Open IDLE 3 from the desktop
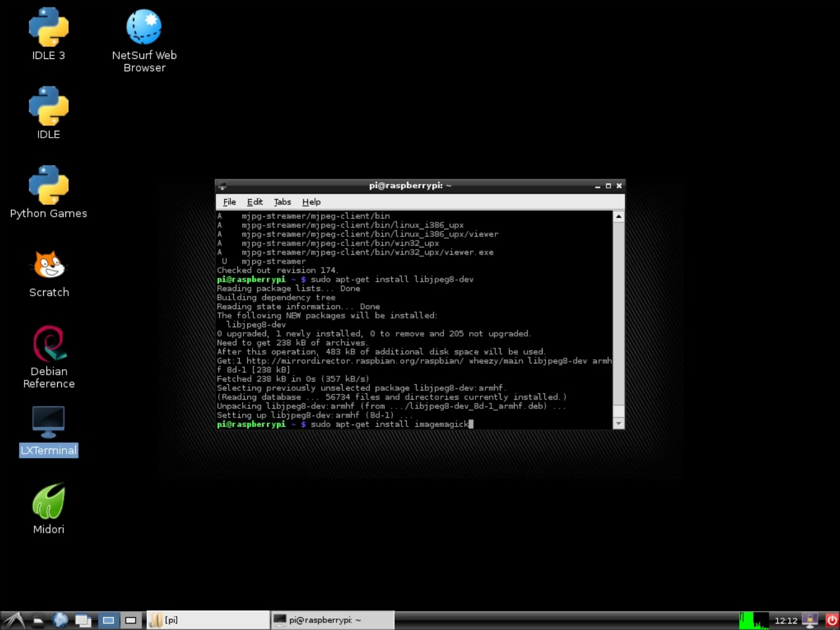840x630 pixels. point(48,27)
